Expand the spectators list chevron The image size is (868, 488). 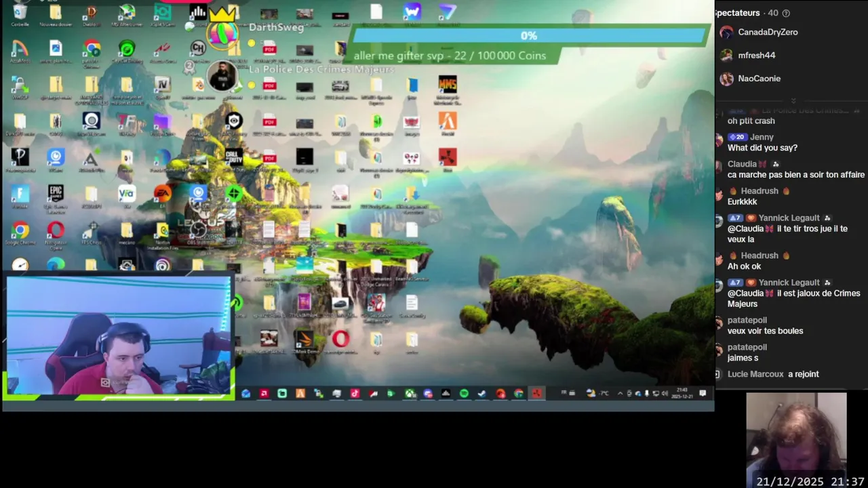tap(793, 100)
